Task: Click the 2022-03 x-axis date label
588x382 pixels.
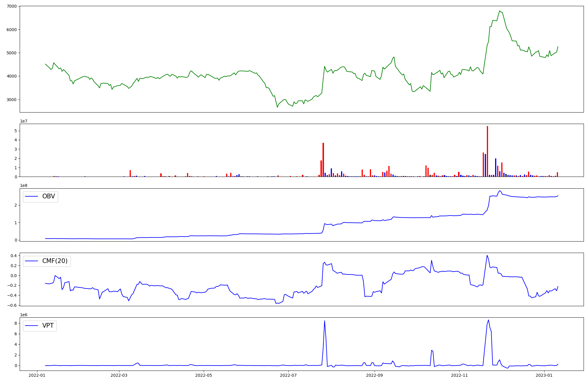Action: tap(119, 375)
